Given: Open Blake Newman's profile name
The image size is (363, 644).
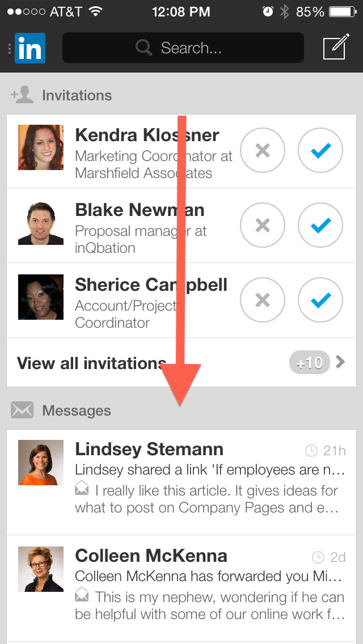Looking at the screenshot, I should tap(140, 210).
